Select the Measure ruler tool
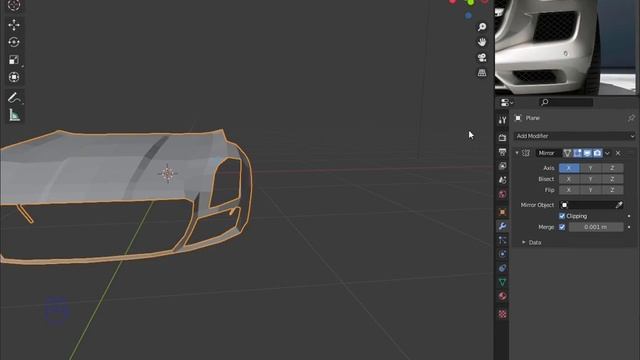The height and width of the screenshot is (360, 640). click(14, 115)
